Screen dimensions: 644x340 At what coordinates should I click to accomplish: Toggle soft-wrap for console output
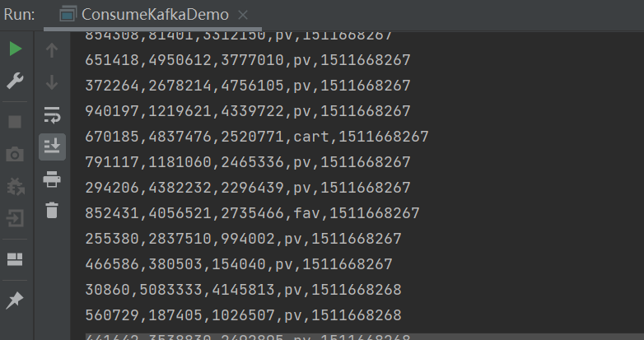click(x=52, y=114)
